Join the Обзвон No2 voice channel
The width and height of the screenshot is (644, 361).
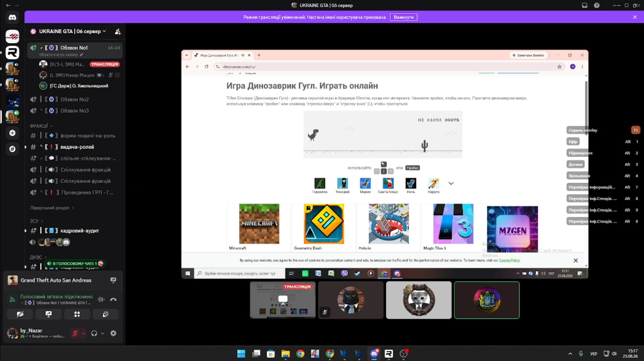click(x=75, y=99)
